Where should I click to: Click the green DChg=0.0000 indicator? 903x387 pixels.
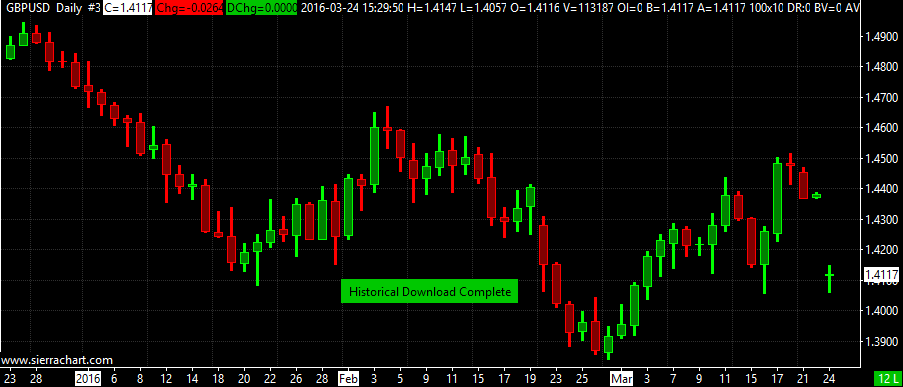point(261,8)
